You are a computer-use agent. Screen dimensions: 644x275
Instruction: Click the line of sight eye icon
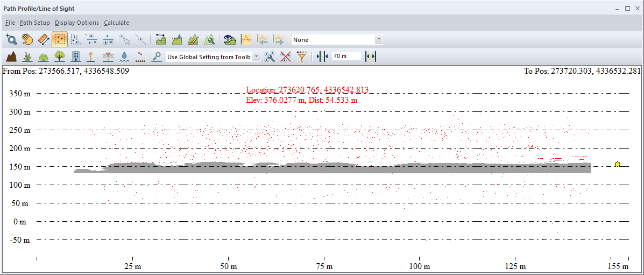230,39
